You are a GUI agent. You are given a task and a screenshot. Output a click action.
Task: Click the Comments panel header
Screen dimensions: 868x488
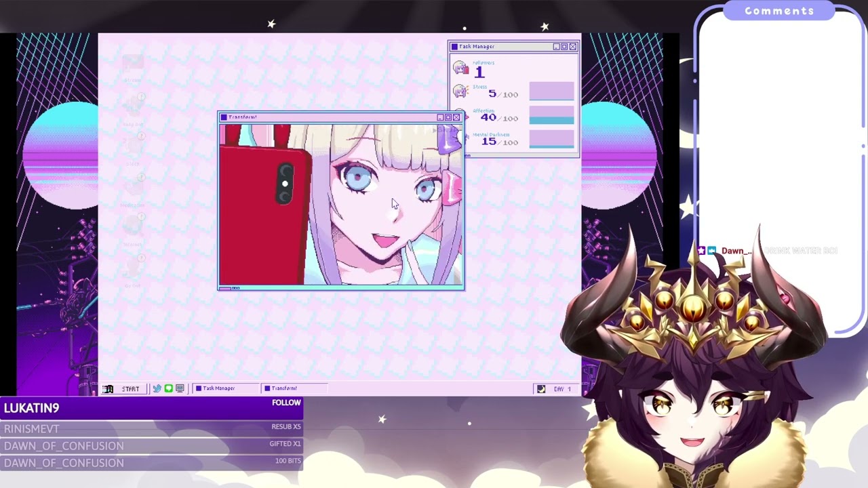779,11
